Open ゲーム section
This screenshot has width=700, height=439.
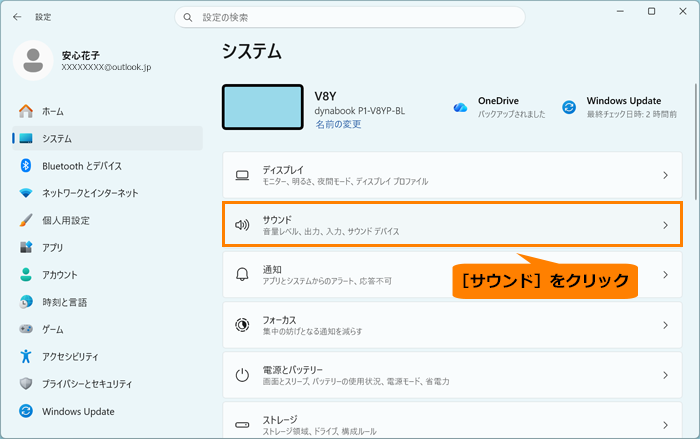(x=107, y=329)
